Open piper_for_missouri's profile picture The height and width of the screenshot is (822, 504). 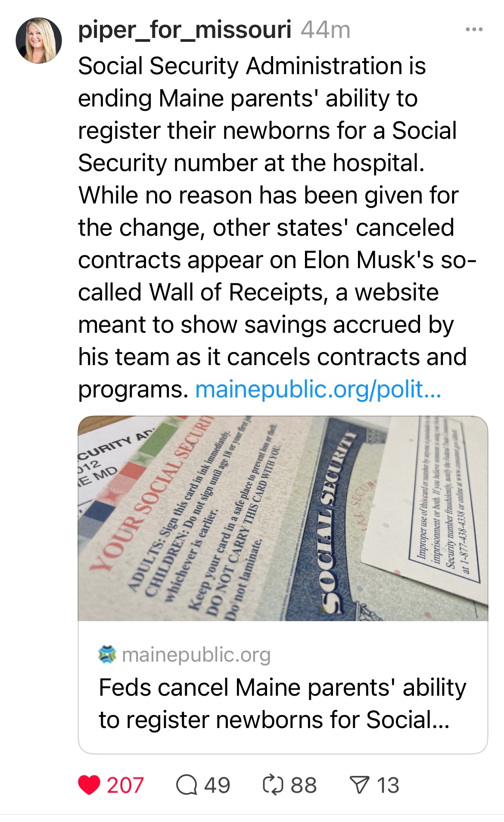(39, 41)
